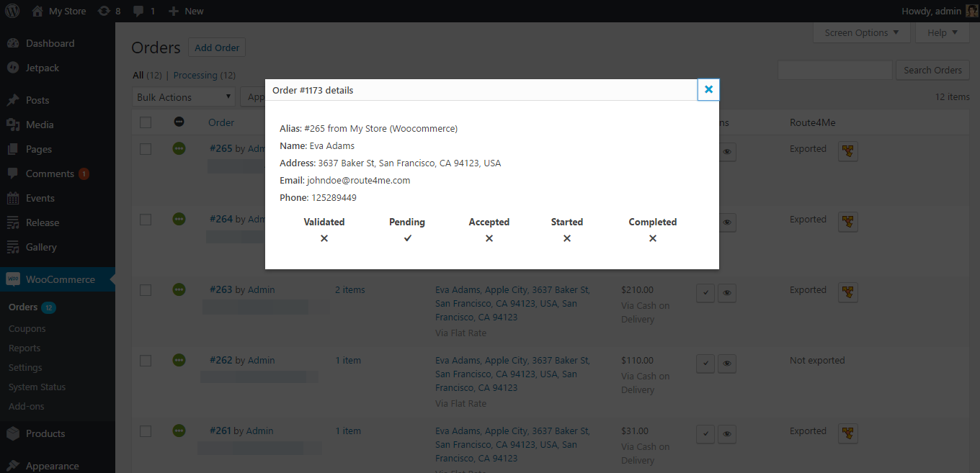View order #262 with the eye icon
The image size is (980, 473).
pos(727,364)
